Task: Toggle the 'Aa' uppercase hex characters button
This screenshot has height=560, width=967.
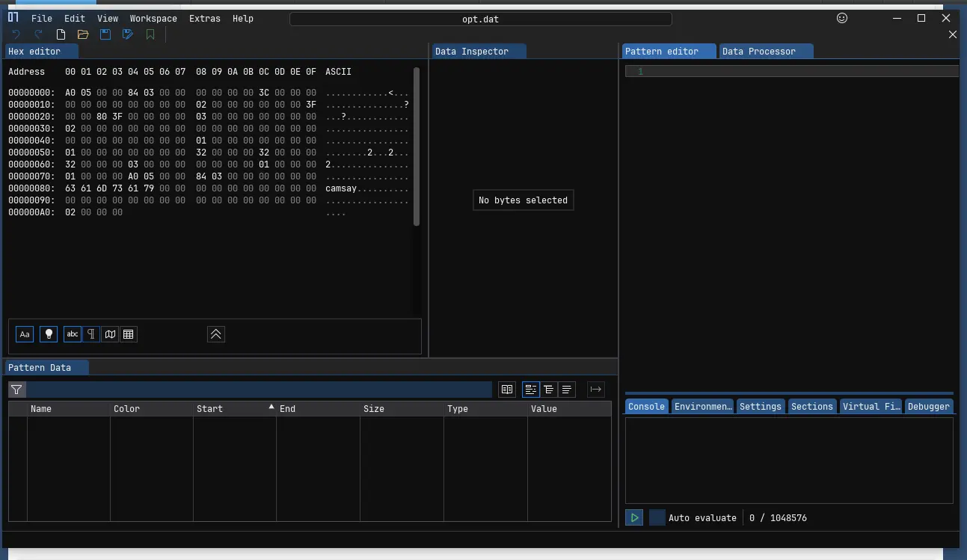Action: [x=25, y=334]
